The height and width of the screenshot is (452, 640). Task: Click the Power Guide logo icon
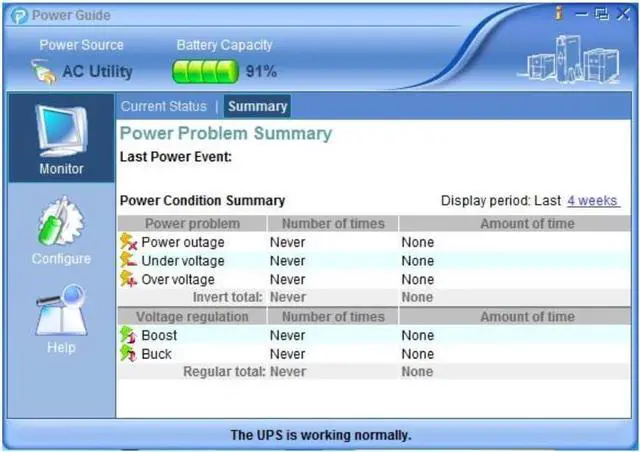tap(18, 16)
